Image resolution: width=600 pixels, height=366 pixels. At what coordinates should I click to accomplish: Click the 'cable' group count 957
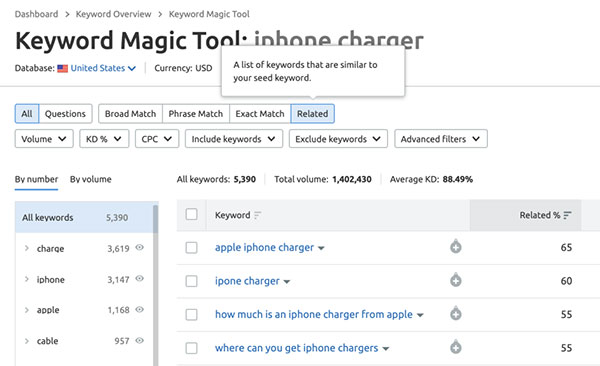pyautogui.click(x=122, y=341)
